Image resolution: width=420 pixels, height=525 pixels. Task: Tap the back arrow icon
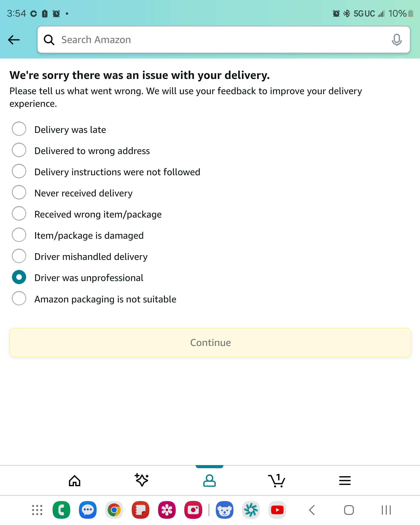[14, 40]
